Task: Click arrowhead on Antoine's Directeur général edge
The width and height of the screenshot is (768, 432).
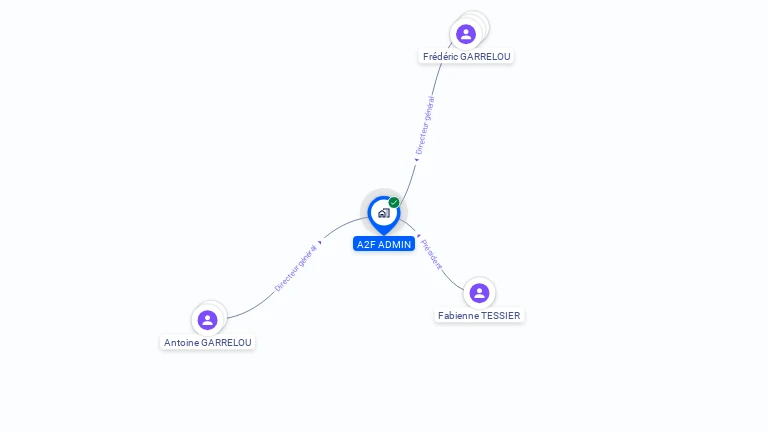Action: tap(320, 242)
